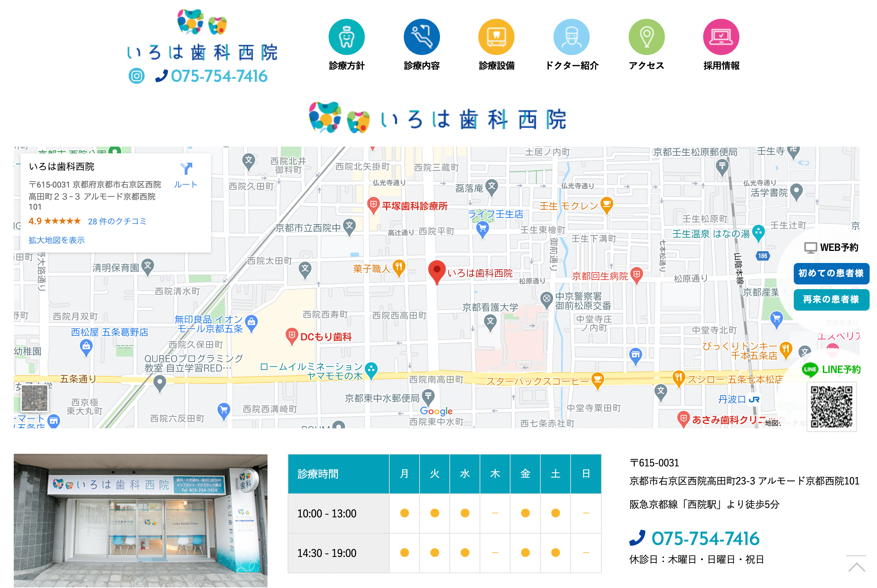Click the ドクター紹介 menu label
This screenshot has height=588, width=877.
572,66
